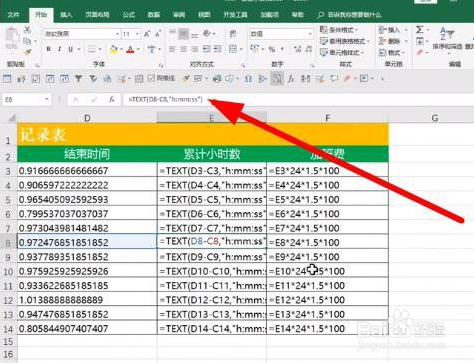This screenshot has height=363, width=474.
Task: Toggle the 网格线 gridlines checkbox
Action: click(151, 78)
